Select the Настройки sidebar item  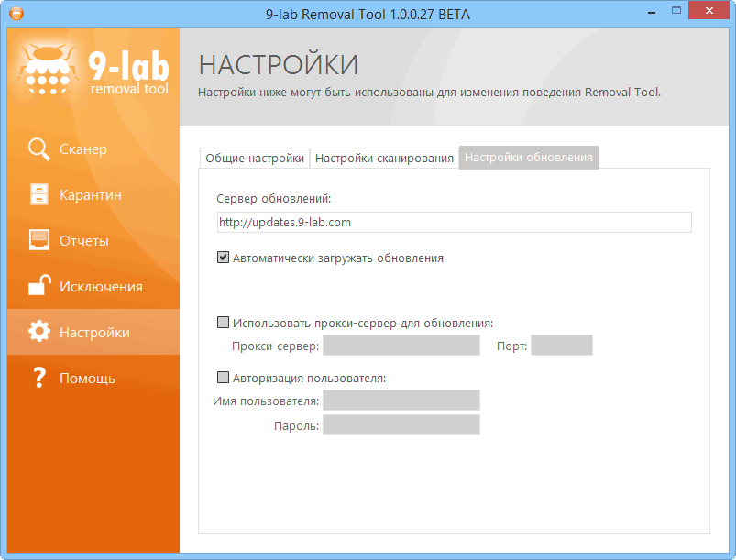point(93,332)
